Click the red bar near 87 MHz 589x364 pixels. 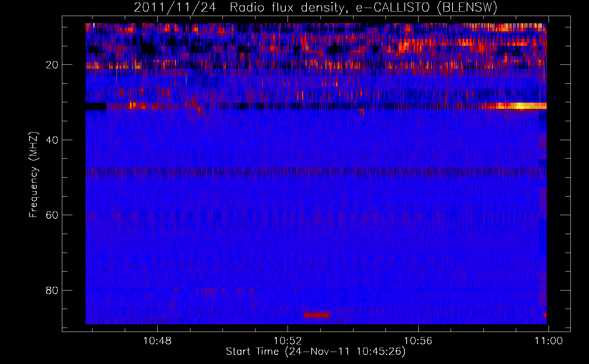pos(317,315)
